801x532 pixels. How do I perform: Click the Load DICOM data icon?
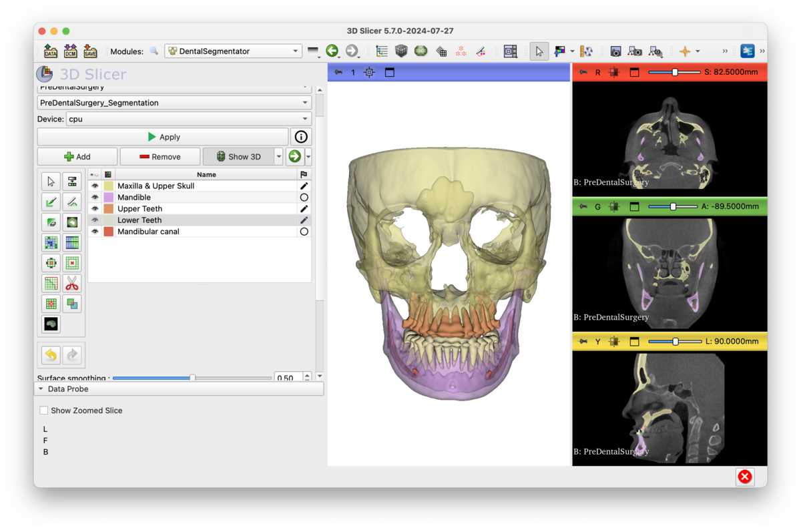point(70,51)
